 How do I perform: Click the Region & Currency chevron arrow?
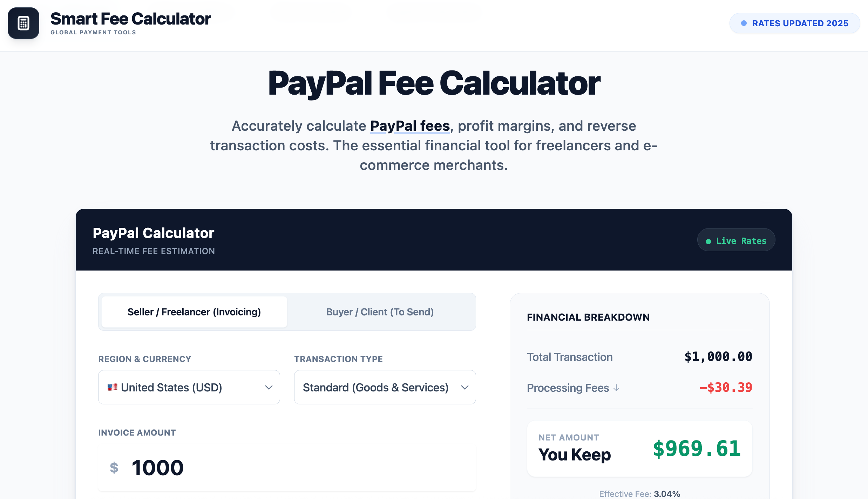pyautogui.click(x=269, y=387)
